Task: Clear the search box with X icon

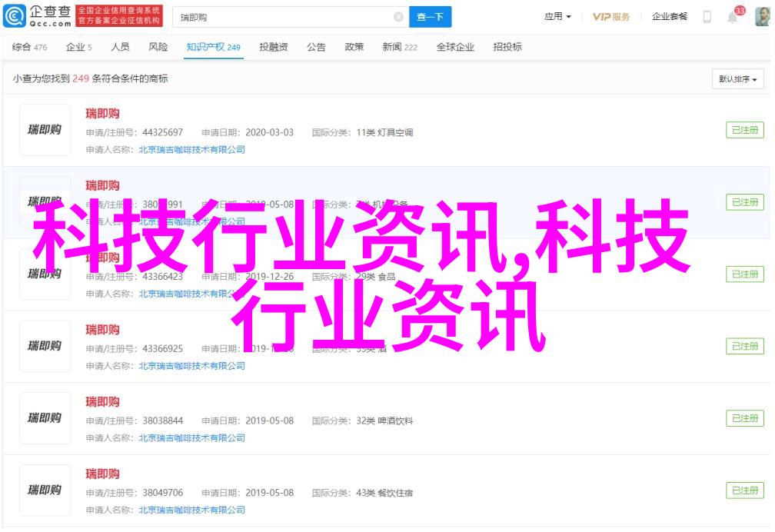Action: (x=398, y=17)
